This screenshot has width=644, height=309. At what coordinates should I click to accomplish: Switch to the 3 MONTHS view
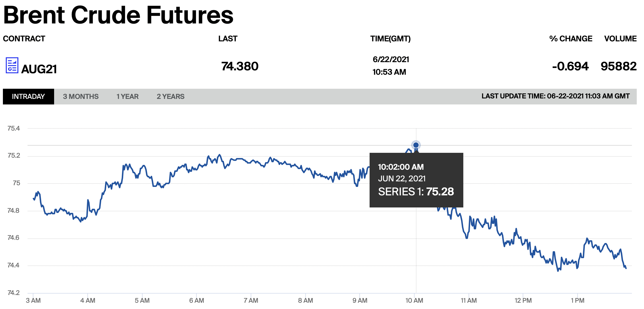click(x=80, y=96)
